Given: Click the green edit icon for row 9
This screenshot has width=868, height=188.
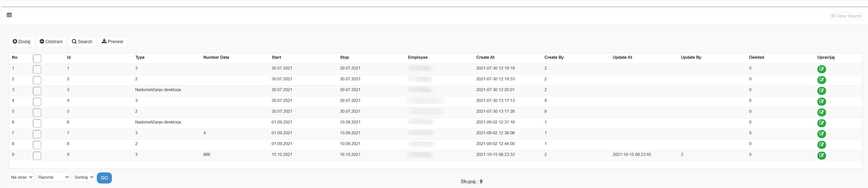Looking at the screenshot, I should coord(821,155).
